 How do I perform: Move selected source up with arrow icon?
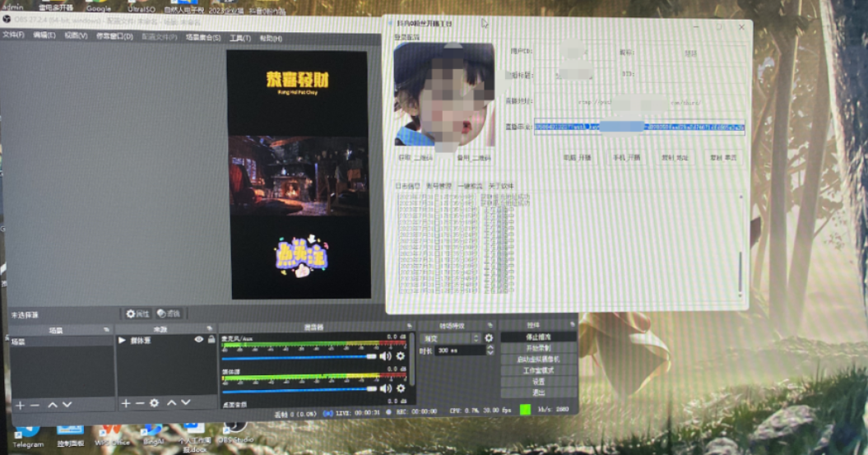pyautogui.click(x=171, y=403)
